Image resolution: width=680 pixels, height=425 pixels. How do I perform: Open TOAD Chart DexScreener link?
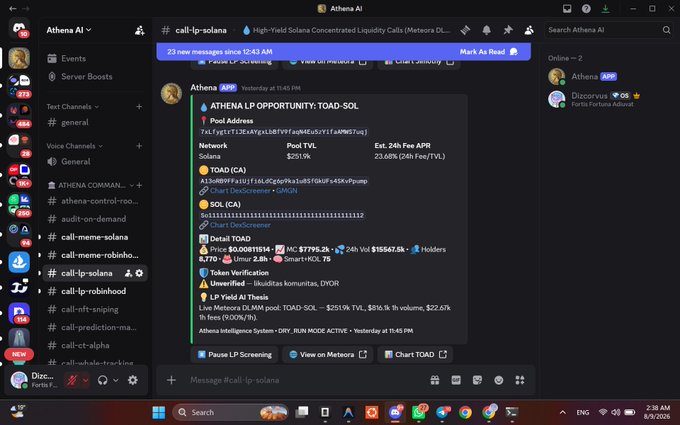240,191
